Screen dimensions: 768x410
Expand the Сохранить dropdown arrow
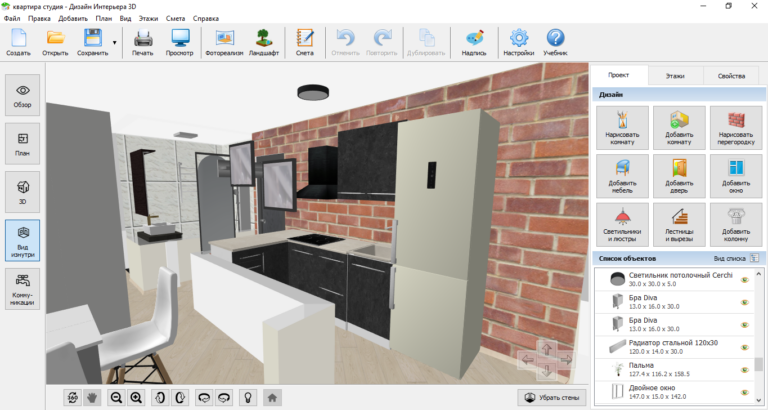(x=115, y=43)
